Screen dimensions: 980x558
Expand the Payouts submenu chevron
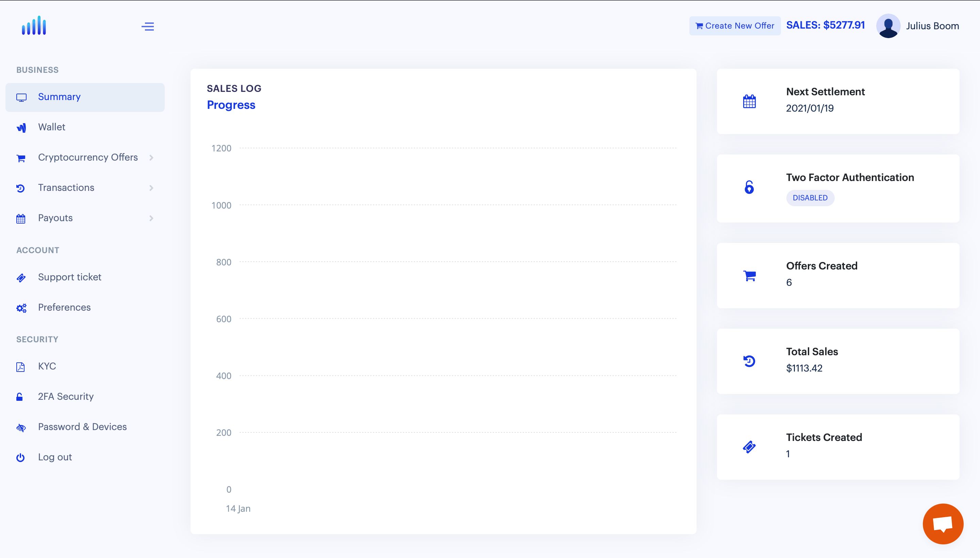tap(151, 218)
